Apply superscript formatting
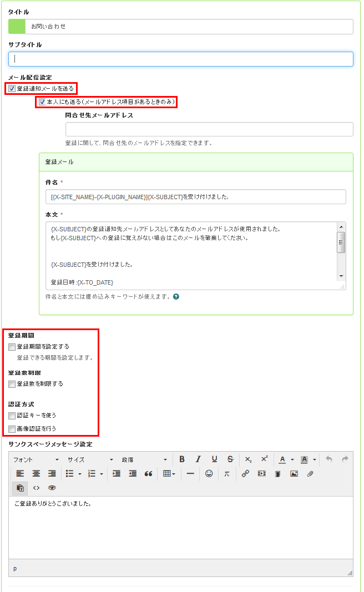 [x=264, y=459]
